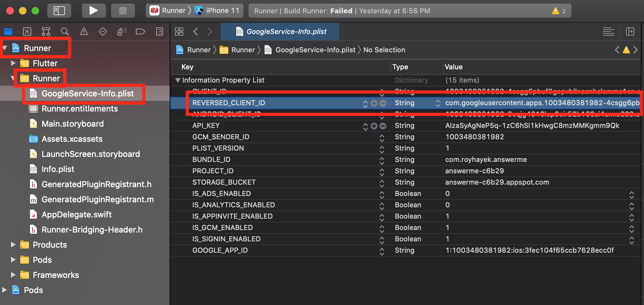Click the jump bar warning icon
This screenshot has height=305, width=644.
click(x=626, y=50)
